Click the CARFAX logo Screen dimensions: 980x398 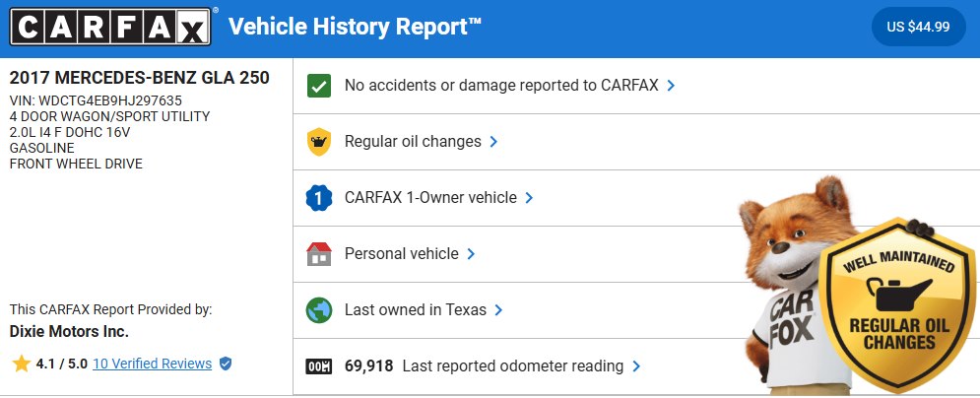(110, 27)
